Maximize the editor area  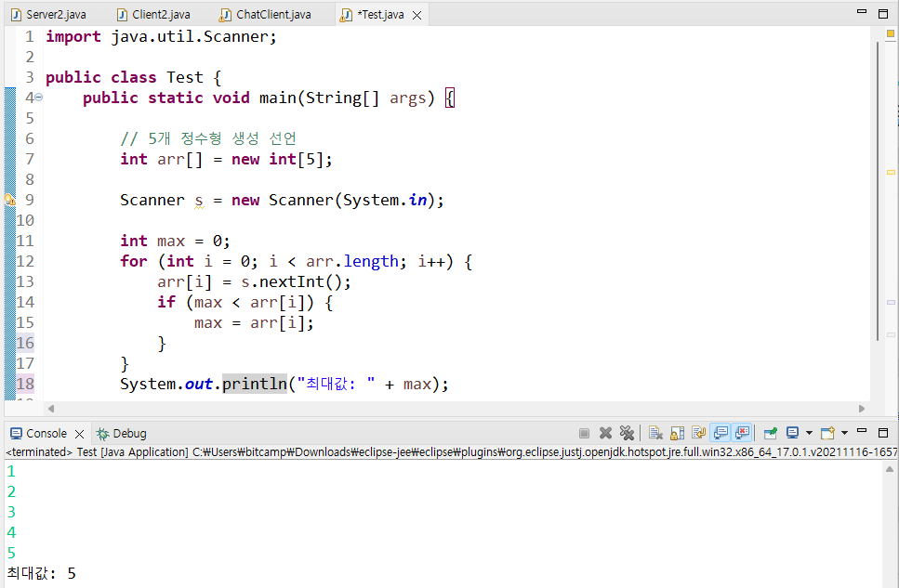point(883,14)
